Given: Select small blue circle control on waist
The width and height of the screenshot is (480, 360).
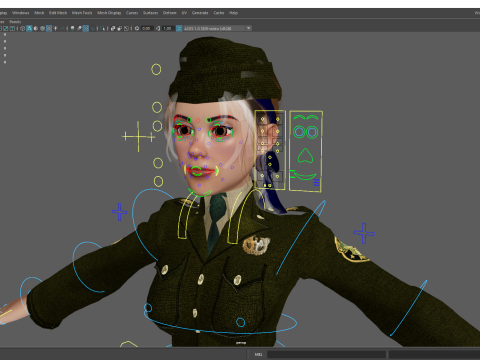Looking at the screenshot, I should tap(240, 322).
